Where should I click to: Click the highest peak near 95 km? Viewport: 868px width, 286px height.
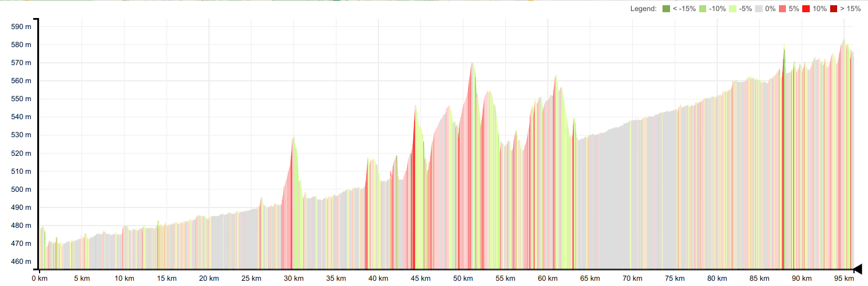pyautogui.click(x=844, y=40)
